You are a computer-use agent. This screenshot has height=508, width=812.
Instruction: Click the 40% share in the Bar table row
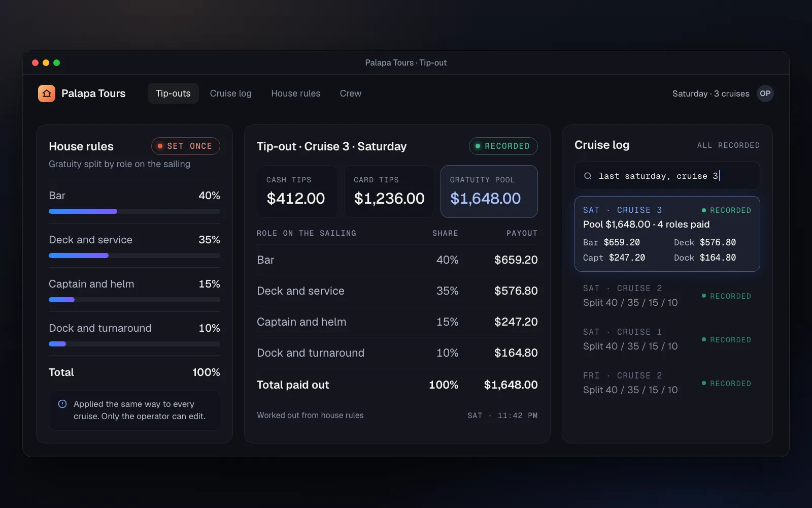coord(447,260)
